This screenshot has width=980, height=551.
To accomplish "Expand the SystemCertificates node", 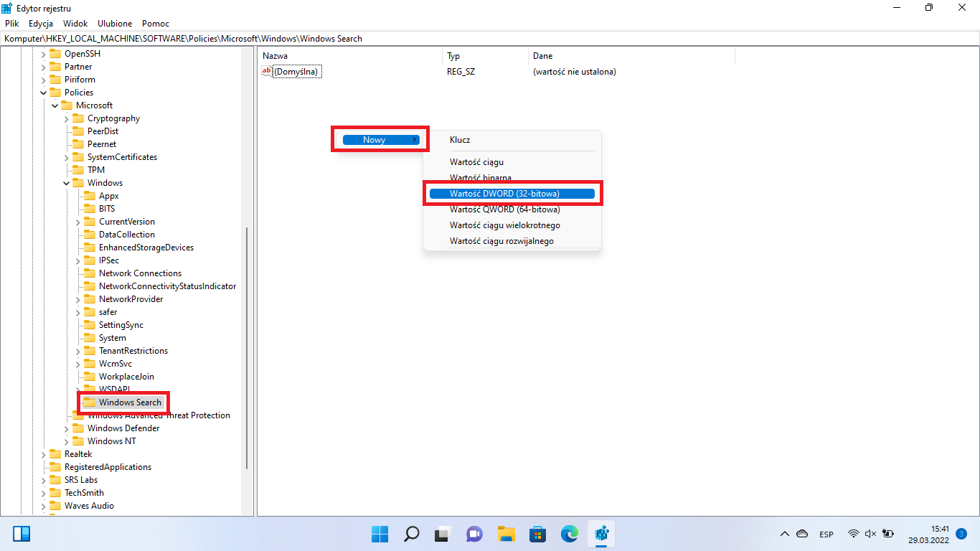I will point(67,157).
